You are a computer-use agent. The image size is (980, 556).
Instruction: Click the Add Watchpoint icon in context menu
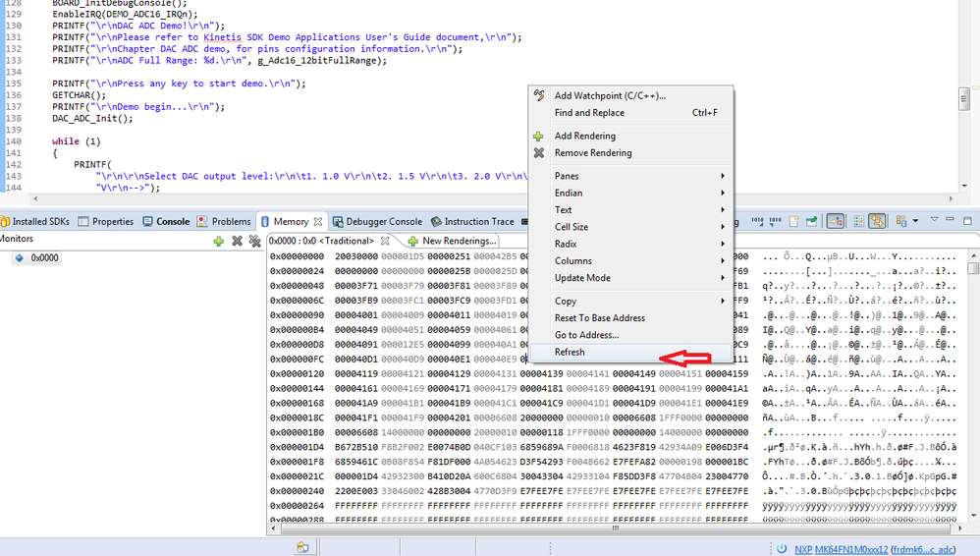(x=539, y=95)
